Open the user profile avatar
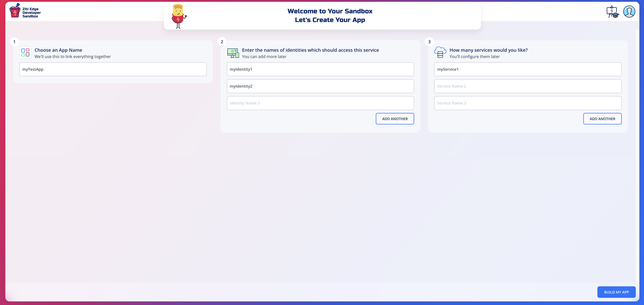Viewport: 644px width, 305px height. 629,12
